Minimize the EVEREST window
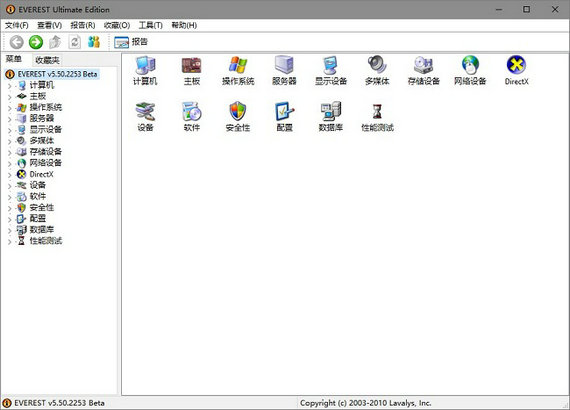Viewport: 570px width, 410px height. [x=499, y=9]
